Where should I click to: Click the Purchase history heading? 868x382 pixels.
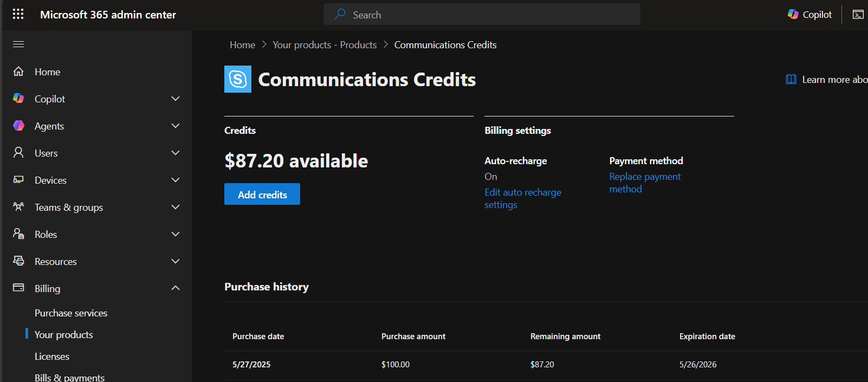[267, 287]
